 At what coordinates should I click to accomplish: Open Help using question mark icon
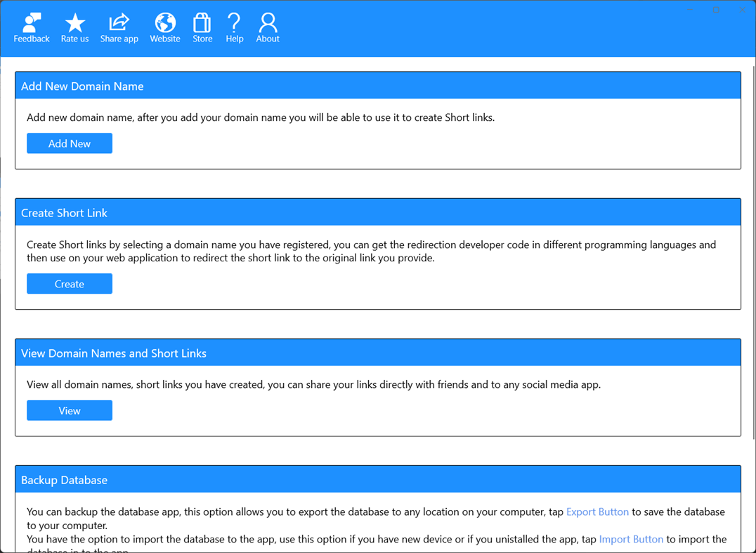pyautogui.click(x=234, y=27)
